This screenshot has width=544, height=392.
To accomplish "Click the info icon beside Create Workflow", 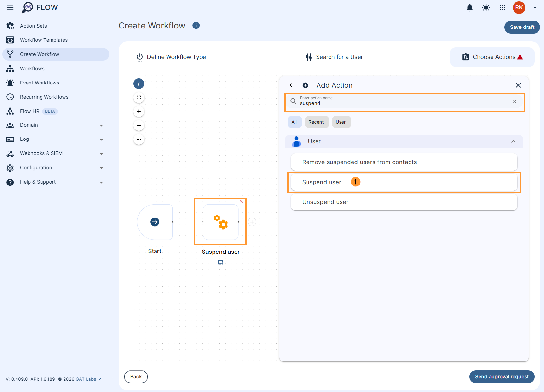I will (x=196, y=25).
